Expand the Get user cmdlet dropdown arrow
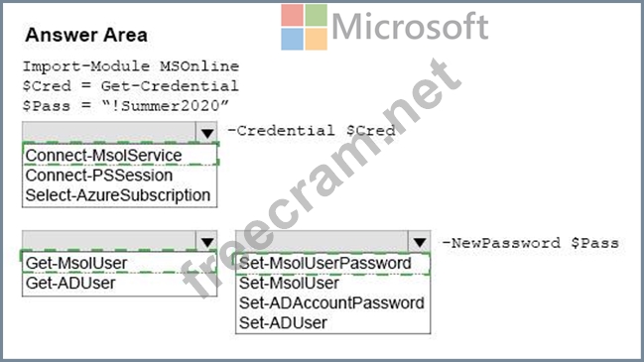644x362 pixels. click(207, 242)
